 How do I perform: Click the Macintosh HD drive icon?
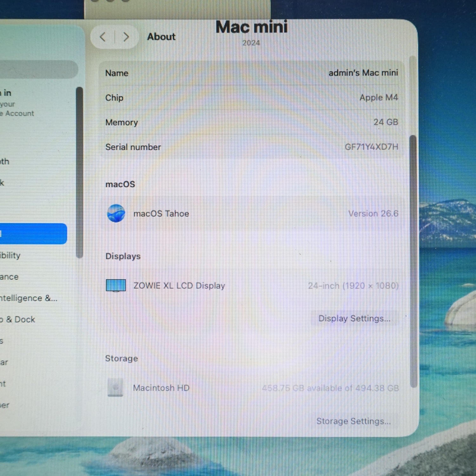coord(115,387)
